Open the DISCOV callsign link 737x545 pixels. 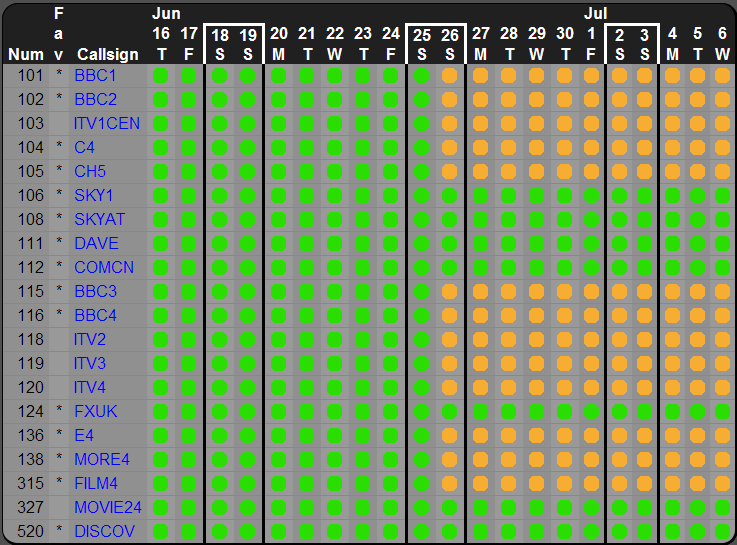104,531
